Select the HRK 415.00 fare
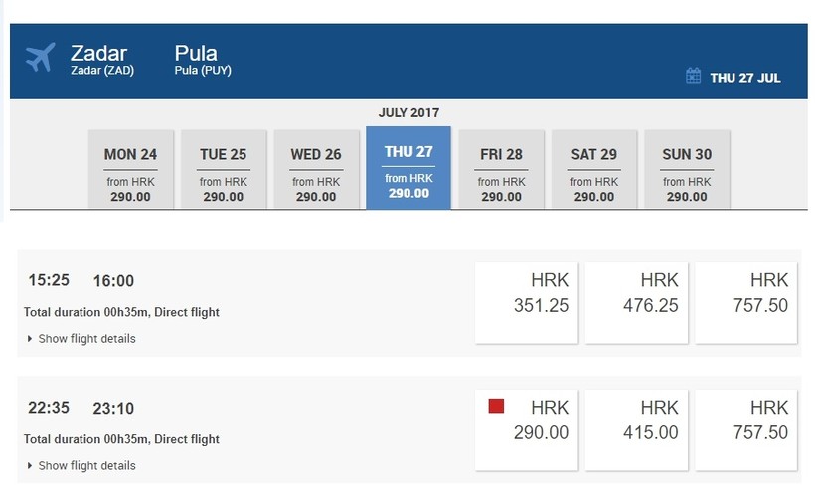The image size is (815, 504). [637, 430]
